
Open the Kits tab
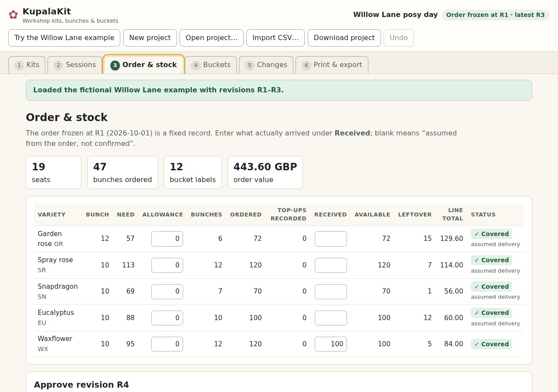pos(27,65)
